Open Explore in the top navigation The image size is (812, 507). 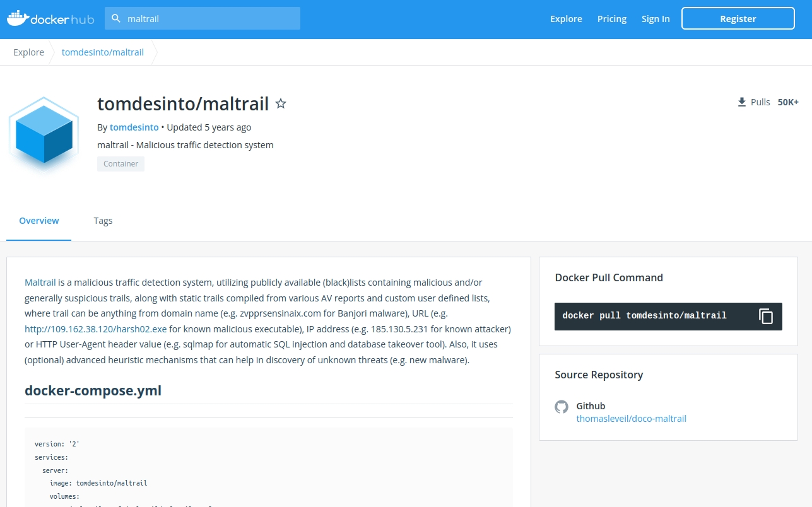566,19
